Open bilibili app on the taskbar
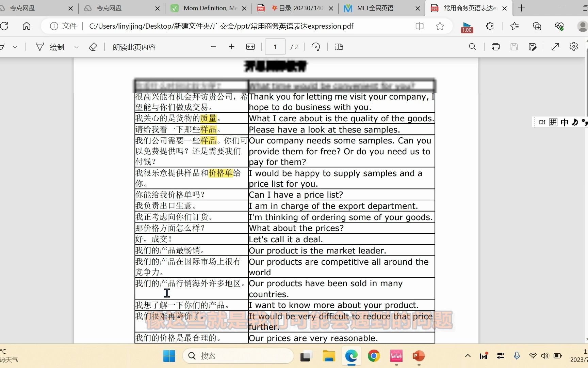Viewport: 588px width, 368px height. coord(396,356)
